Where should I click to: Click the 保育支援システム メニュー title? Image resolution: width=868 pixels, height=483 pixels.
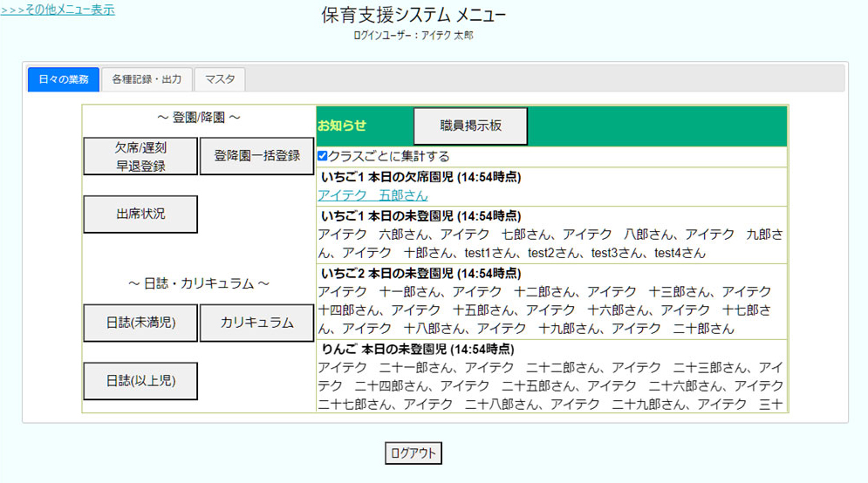point(413,16)
